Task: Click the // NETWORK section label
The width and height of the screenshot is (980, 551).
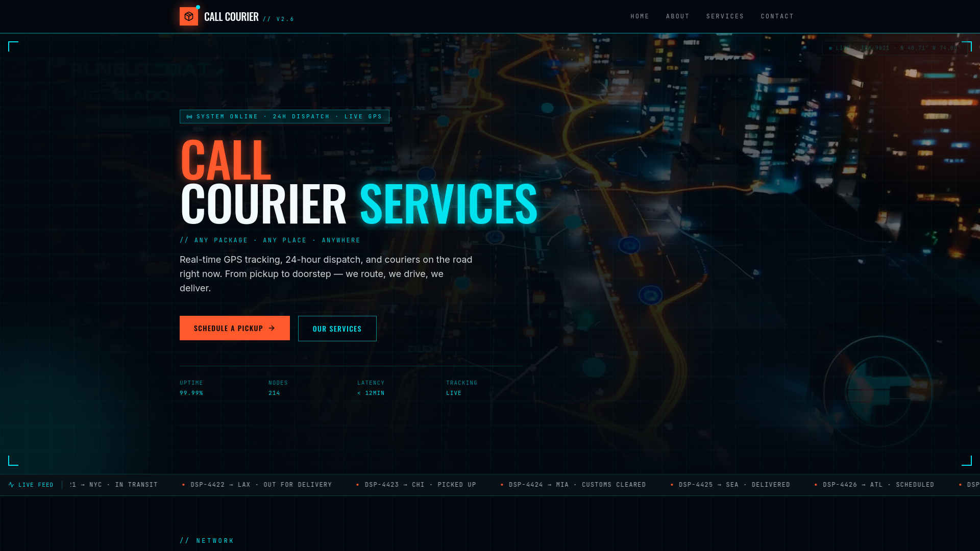Action: click(207, 541)
